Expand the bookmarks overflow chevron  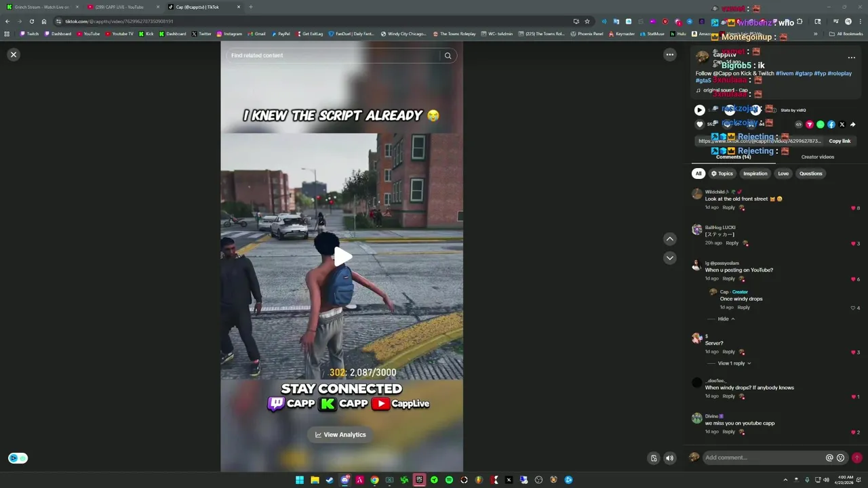click(x=816, y=34)
